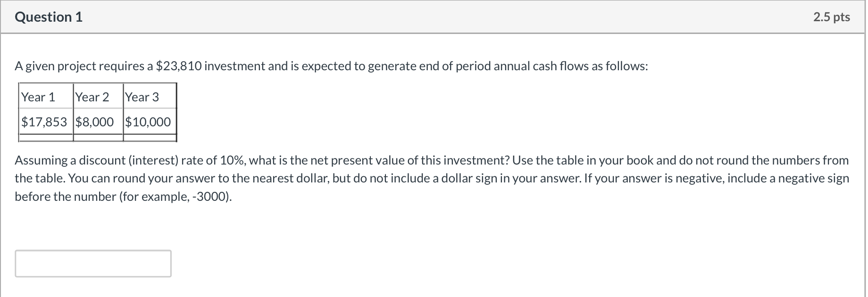Click inside the blank answer box
Viewport: 868px width, 297px height.
pos(92,263)
